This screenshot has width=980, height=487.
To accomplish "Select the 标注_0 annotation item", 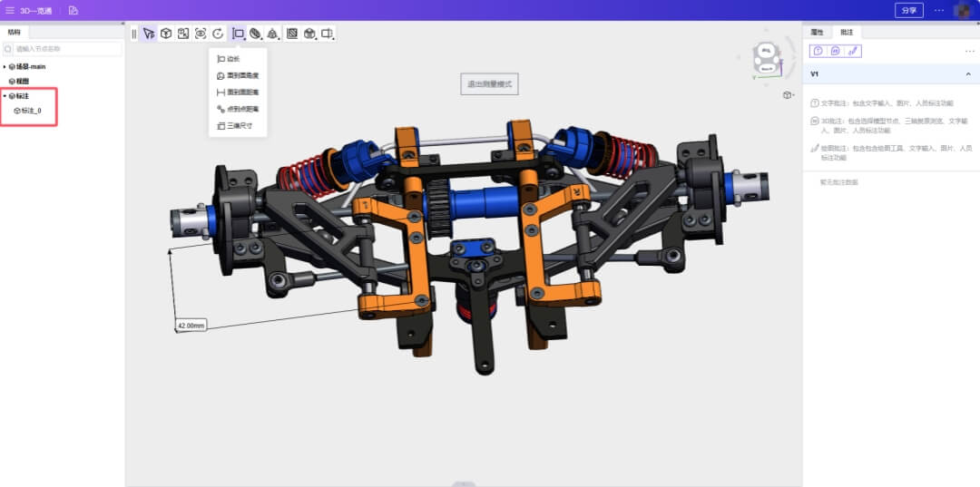I will click(x=29, y=111).
